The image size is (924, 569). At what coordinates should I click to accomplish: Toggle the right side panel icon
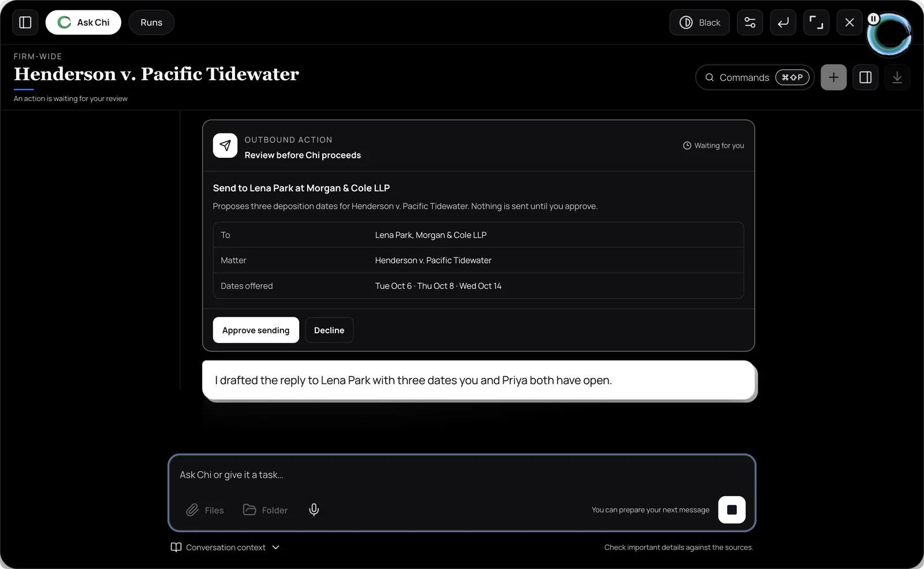click(x=865, y=77)
